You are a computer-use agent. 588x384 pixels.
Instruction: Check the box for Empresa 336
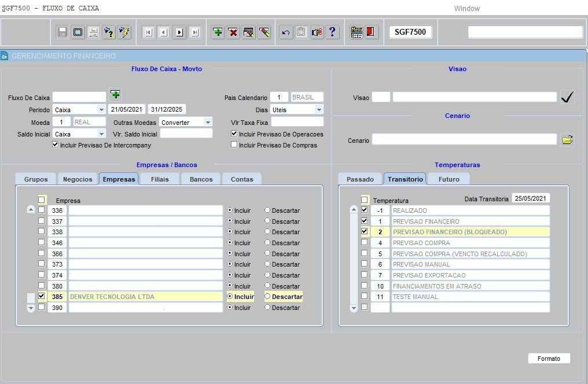point(41,210)
